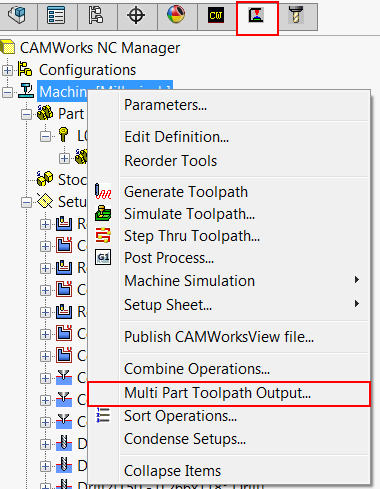Open the ConfigurationManager tab

[97, 15]
